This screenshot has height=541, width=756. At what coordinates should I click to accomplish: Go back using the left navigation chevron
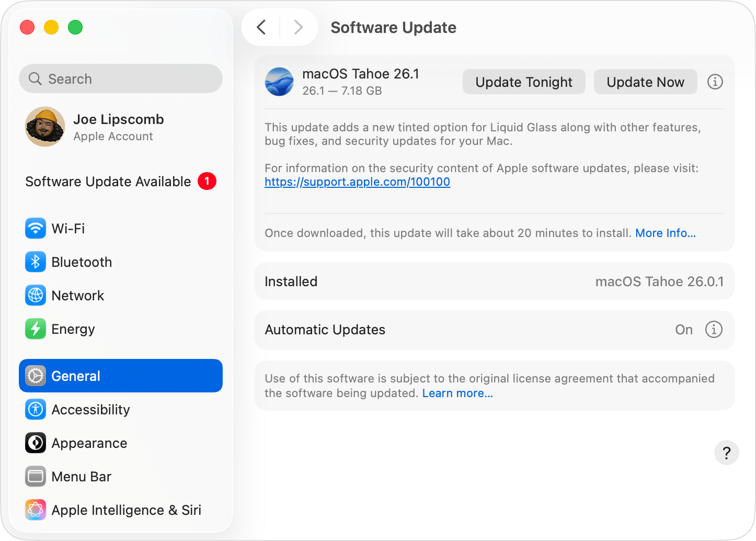point(261,27)
